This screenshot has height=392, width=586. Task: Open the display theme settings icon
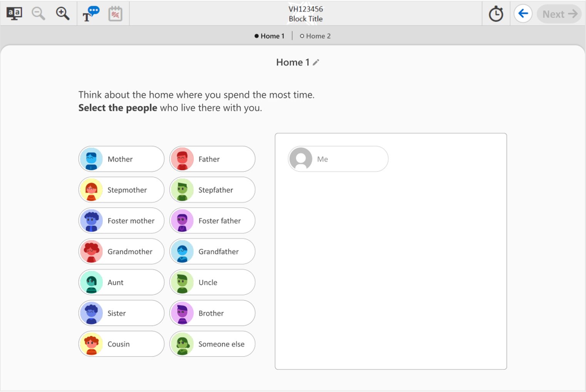coord(14,14)
